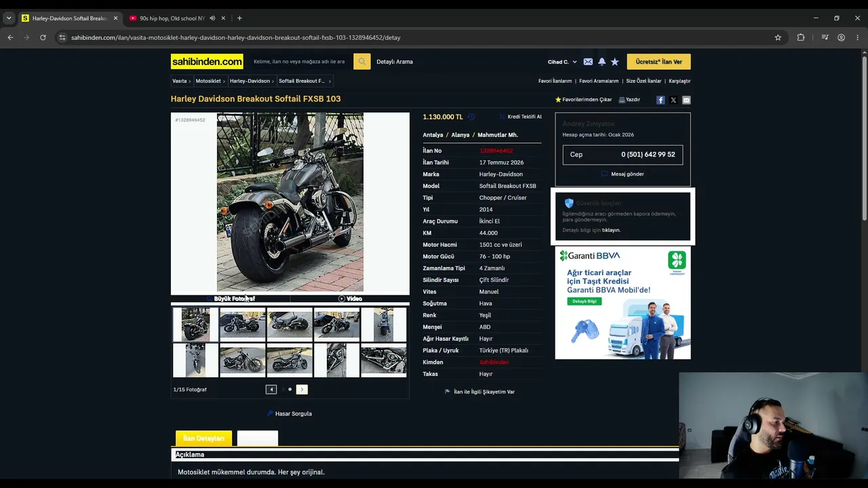Share the listing on X
868x488 pixels.
(x=673, y=100)
